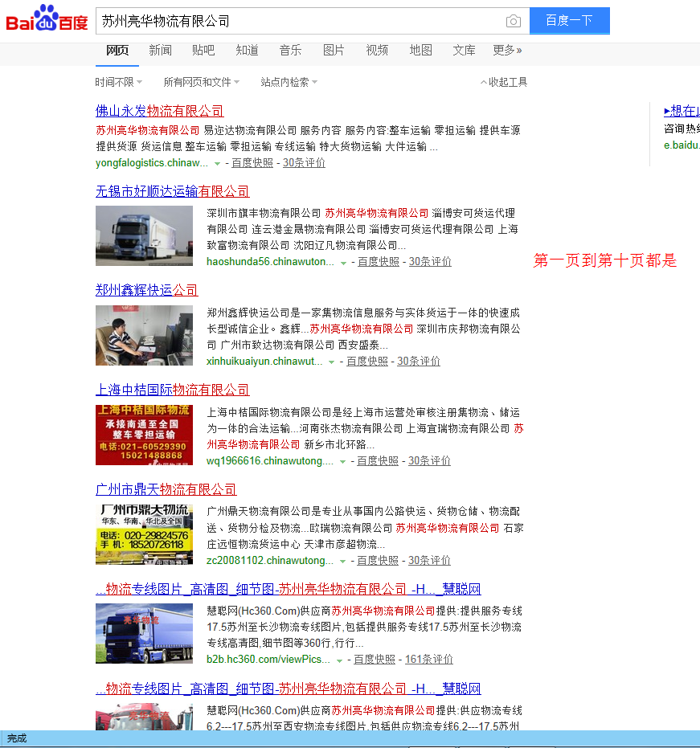
Task: Click the 百度一下 search button
Action: [569, 21]
